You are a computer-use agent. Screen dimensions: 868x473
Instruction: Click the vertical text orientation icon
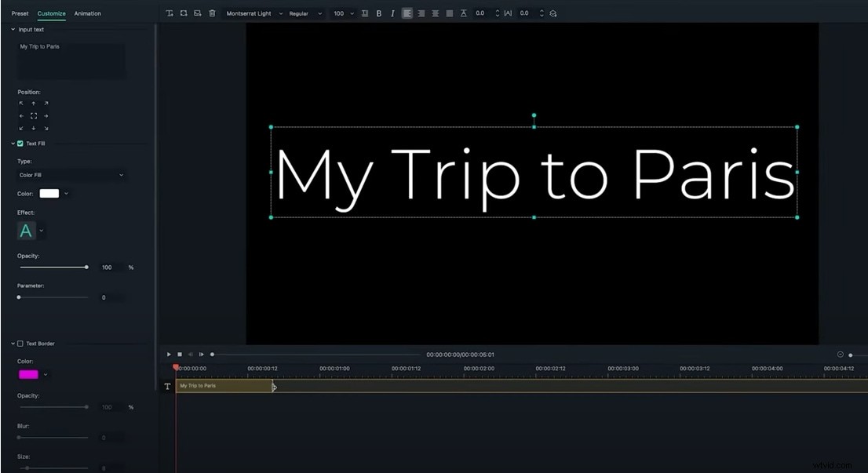click(x=364, y=13)
